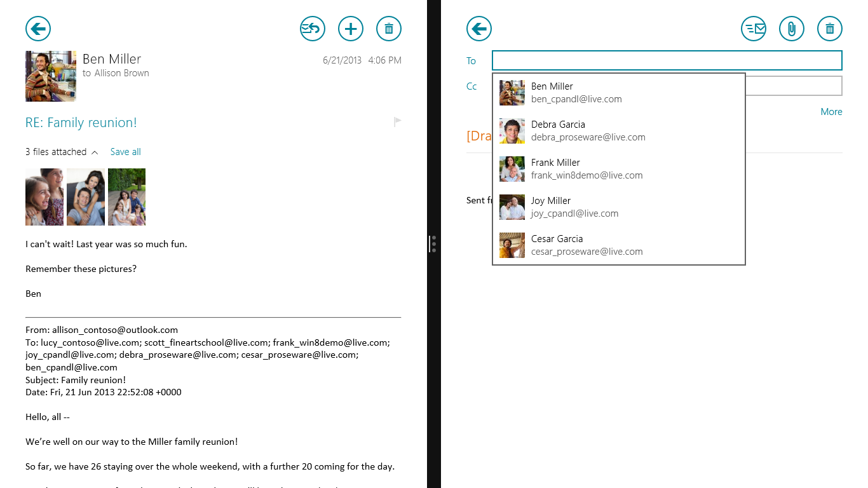The image size is (868, 488).
Task: Click in the To address field
Action: coord(667,60)
